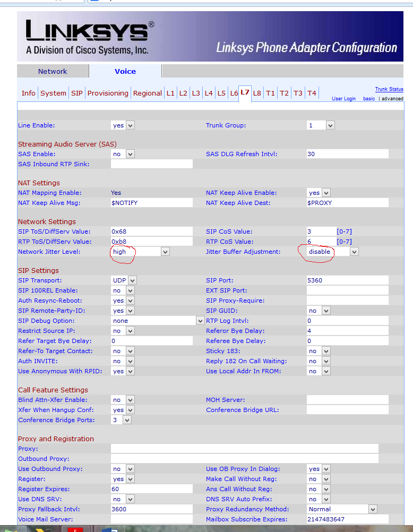
Task: Edit the NAT Keep Alive Dest field
Action: 348,203
